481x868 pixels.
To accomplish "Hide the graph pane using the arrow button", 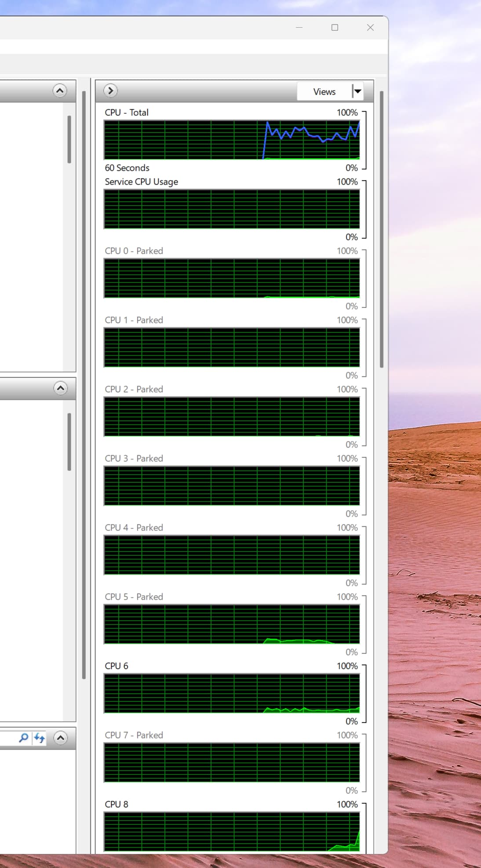I will (x=111, y=90).
